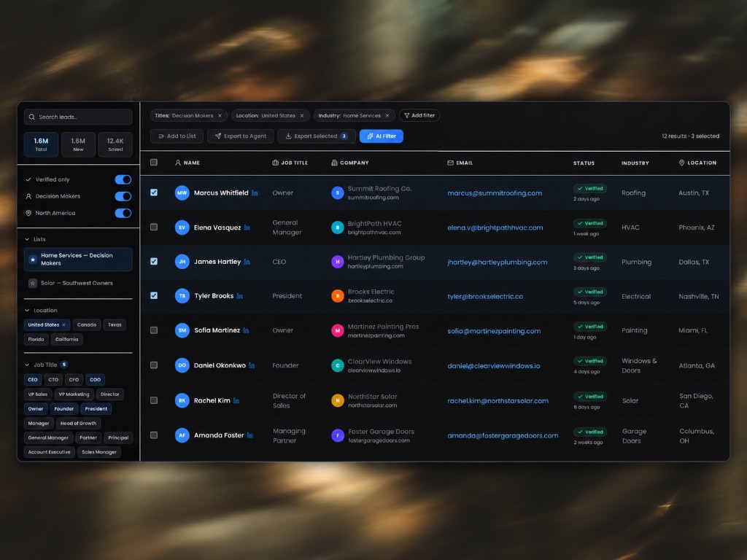Select the VP Marketing job title chip
Image resolution: width=747 pixels, height=560 pixels.
74,394
